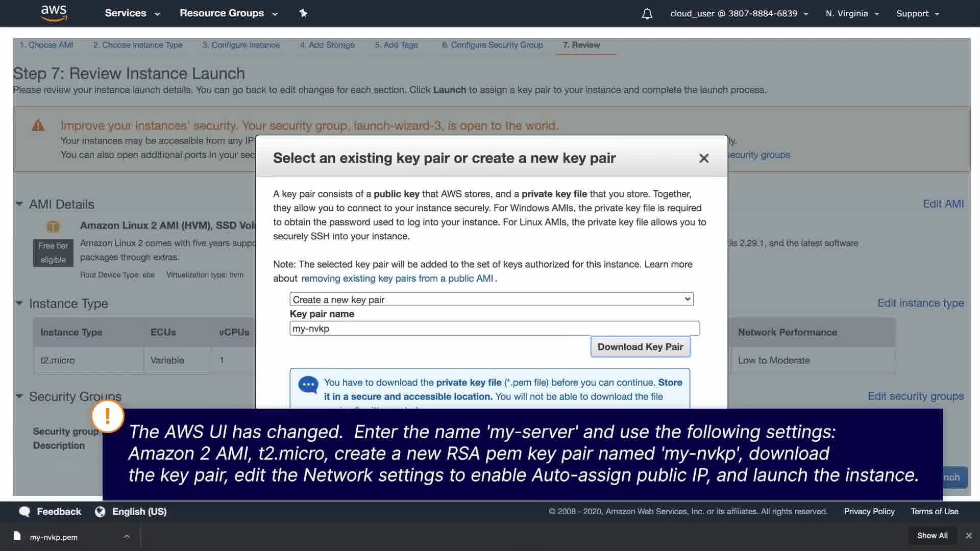The height and width of the screenshot is (551, 980).
Task: Dismiss the downloads bar with X
Action: pos(969,536)
